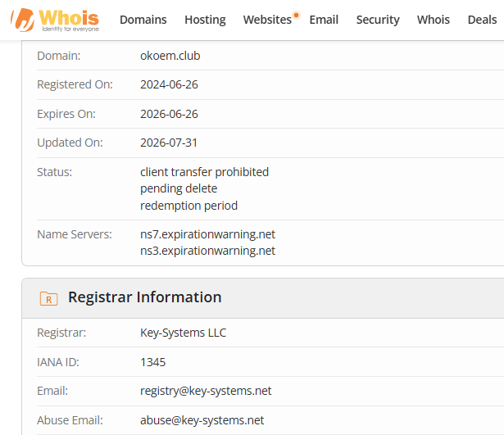Click the domain value okoem.club
504x435 pixels.
coord(170,56)
